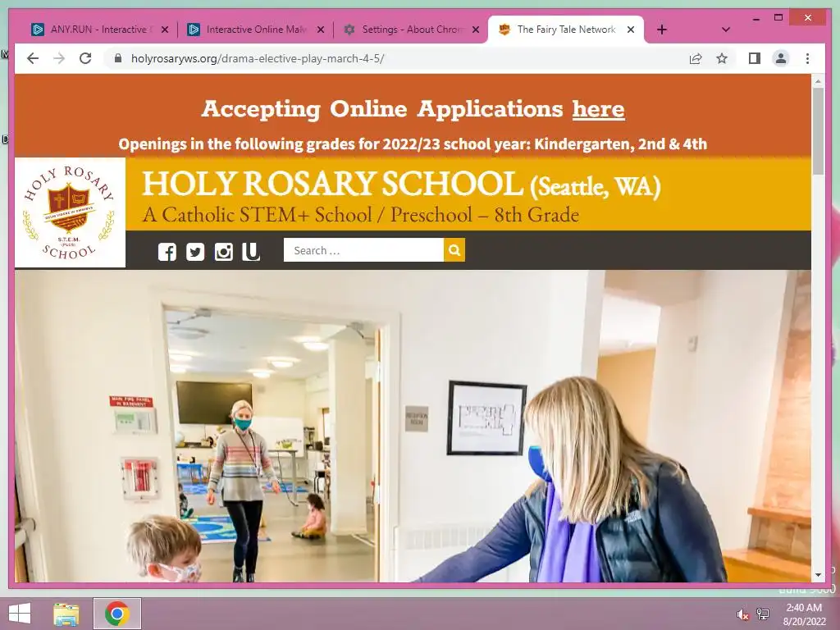Image resolution: width=840 pixels, height=630 pixels.
Task: Click the orange search magnifier button
Action: (454, 250)
